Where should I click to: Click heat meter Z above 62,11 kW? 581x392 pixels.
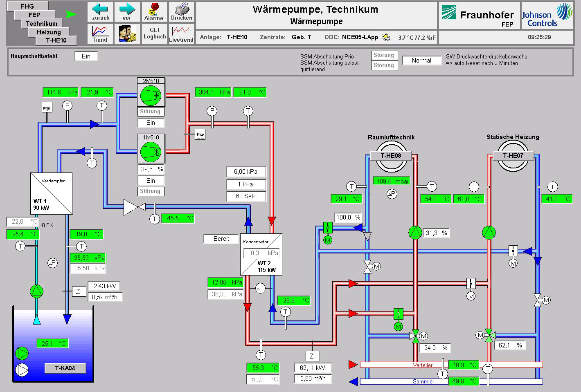(312, 356)
